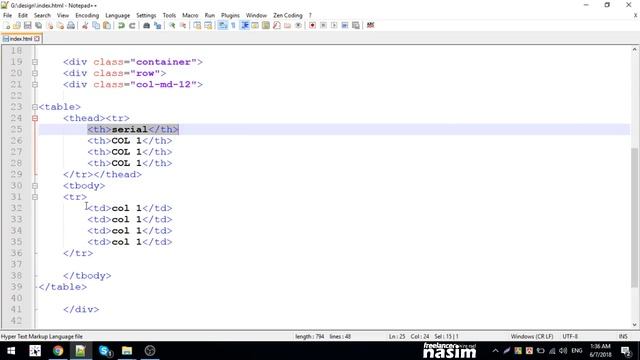640x360 pixels.
Task: Collapse the tr fold on line 31
Action: [x=35, y=197]
